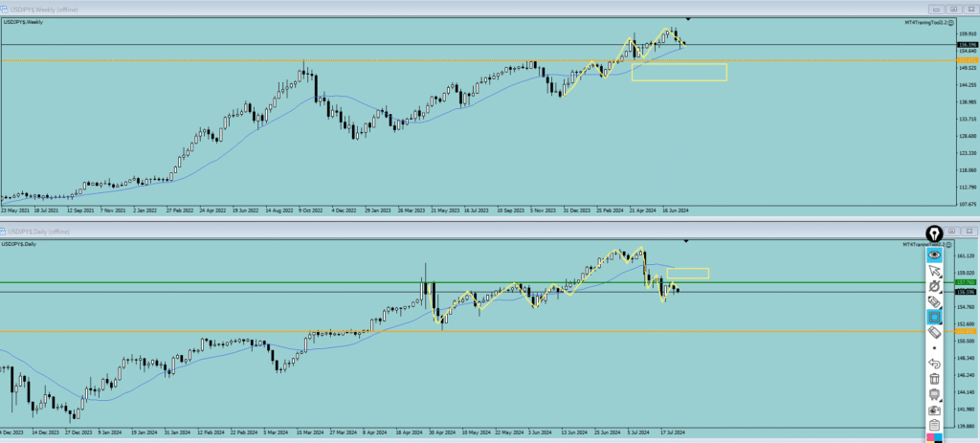
Task: Click the clipboard icon in the toolbar
Action: pyautogui.click(x=935, y=425)
